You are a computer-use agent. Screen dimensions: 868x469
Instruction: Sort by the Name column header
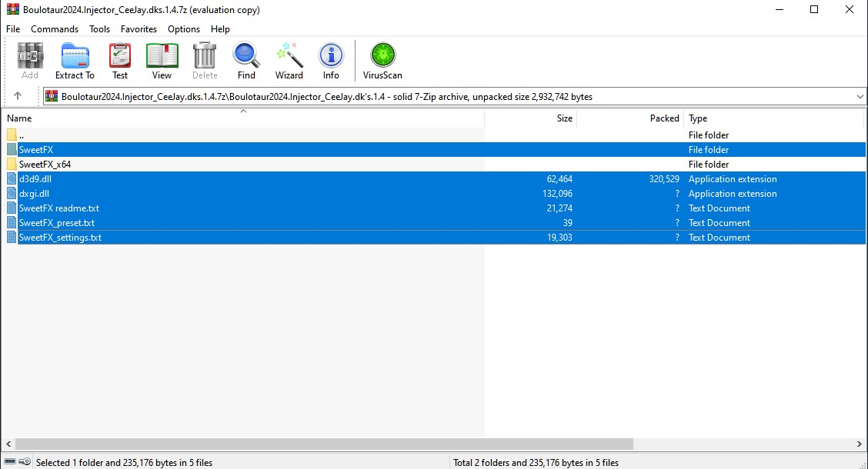pos(243,118)
